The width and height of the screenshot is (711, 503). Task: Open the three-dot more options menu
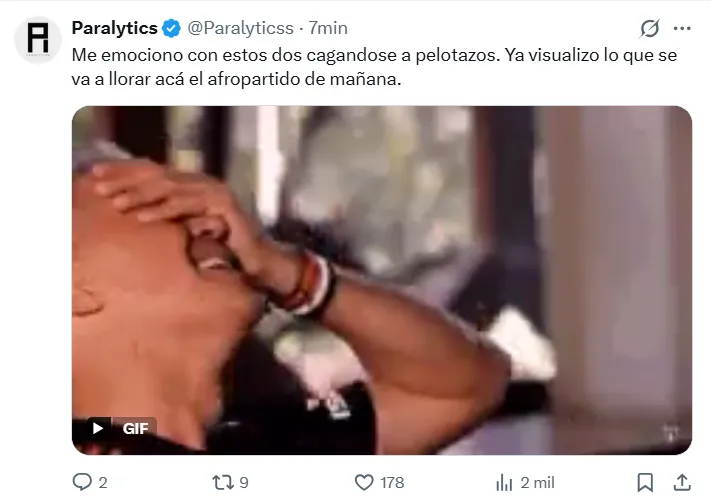tap(682, 28)
